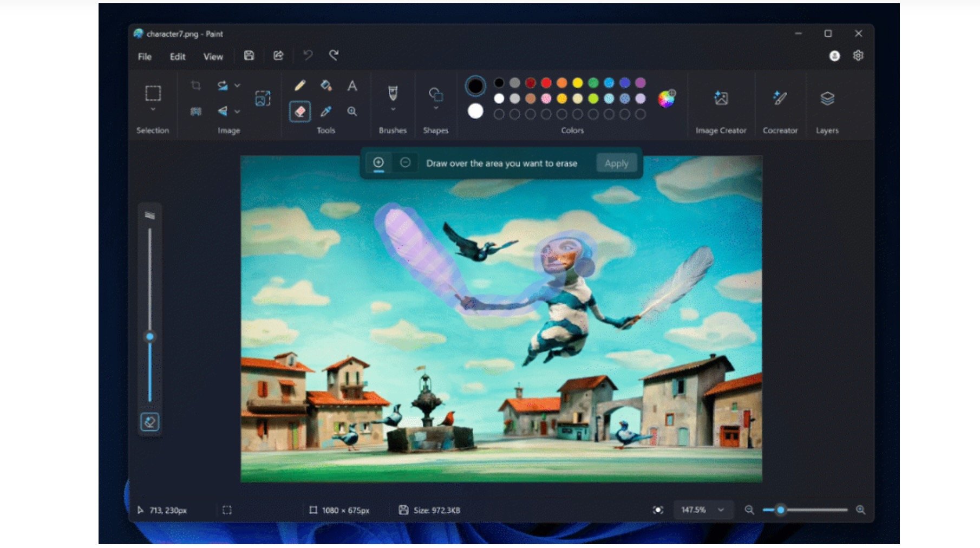Viewport: 980px width, 548px height.
Task: Switch to subtract mode for erasing
Action: coord(406,162)
